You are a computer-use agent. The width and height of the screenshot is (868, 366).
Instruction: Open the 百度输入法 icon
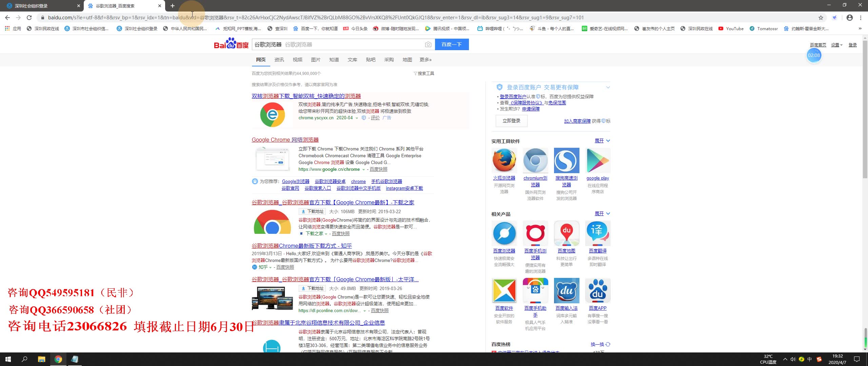click(x=566, y=290)
